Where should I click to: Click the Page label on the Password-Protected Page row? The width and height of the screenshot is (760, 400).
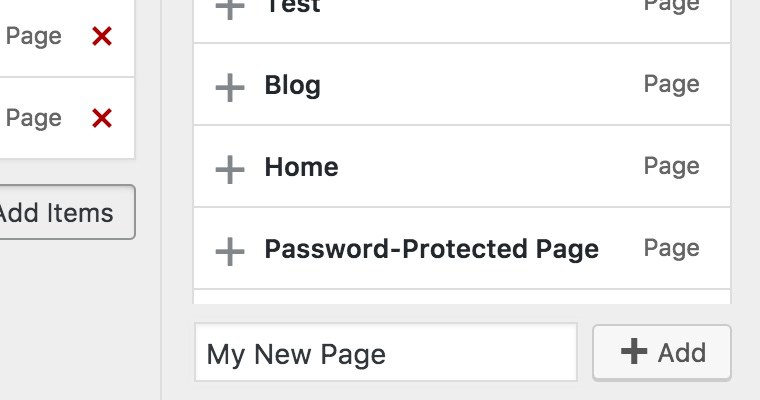click(x=671, y=248)
